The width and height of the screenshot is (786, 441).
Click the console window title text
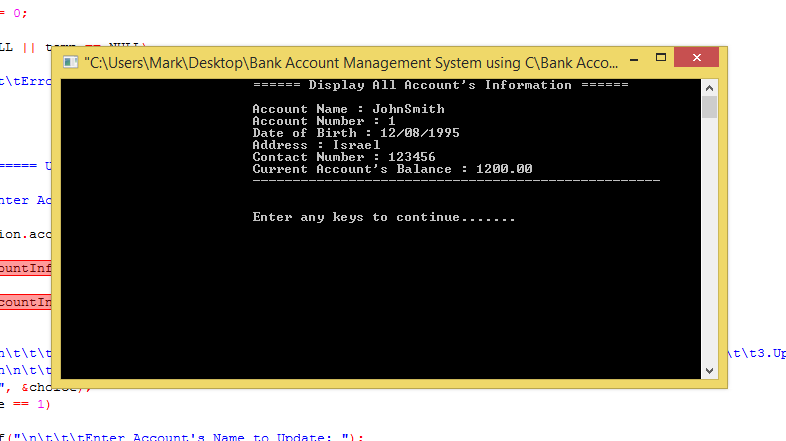[x=351, y=63]
